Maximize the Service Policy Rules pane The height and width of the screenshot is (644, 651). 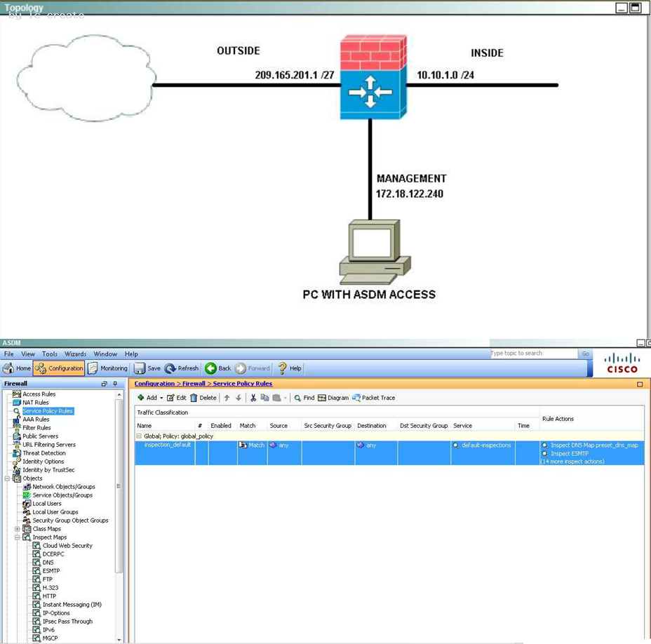640,384
